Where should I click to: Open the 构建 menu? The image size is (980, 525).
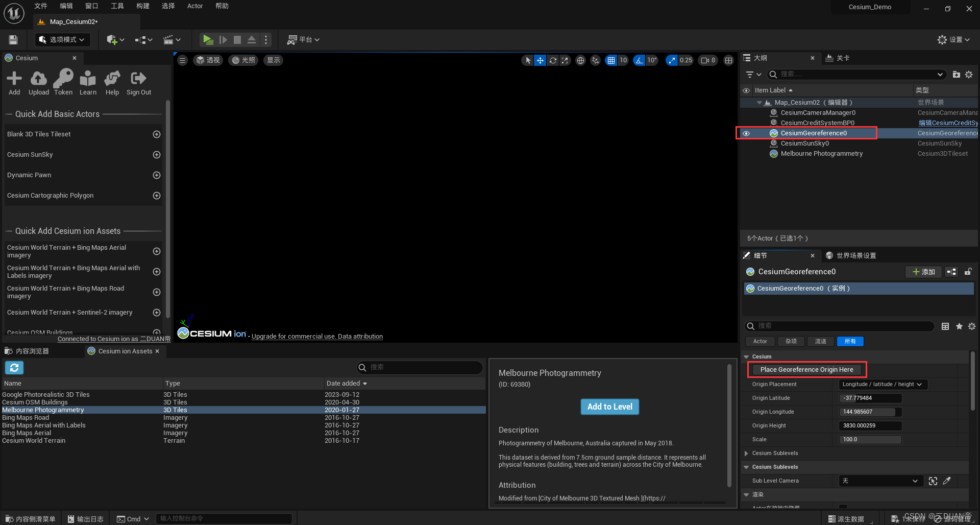143,6
